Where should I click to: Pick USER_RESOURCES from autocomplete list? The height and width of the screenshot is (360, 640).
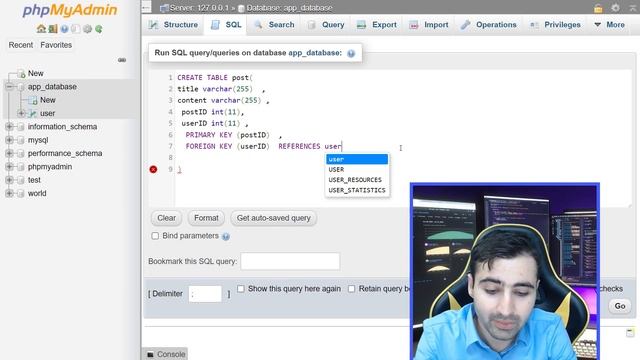tap(357, 180)
